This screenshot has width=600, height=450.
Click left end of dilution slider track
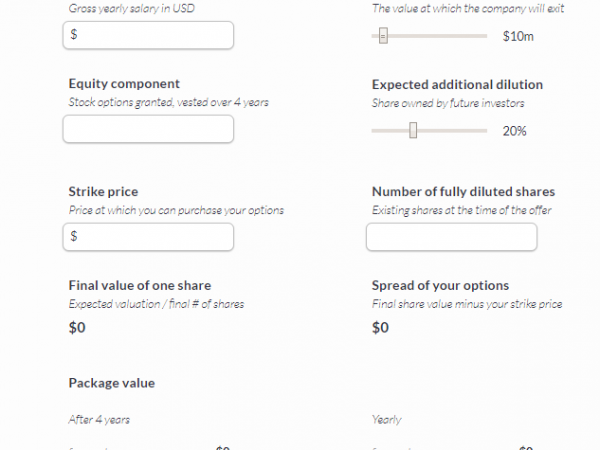(x=374, y=130)
